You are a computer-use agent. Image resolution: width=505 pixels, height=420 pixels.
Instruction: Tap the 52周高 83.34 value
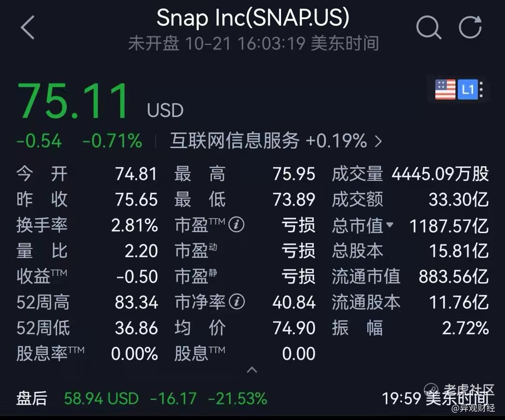137,303
